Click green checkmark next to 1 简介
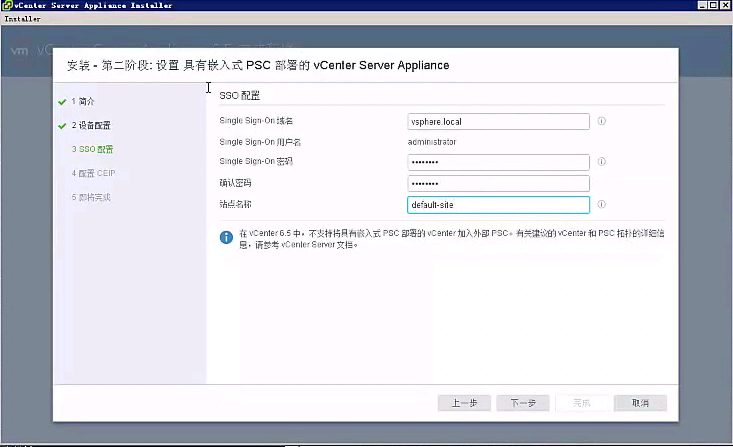Screen dimensions: 733x447 pyautogui.click(x=62, y=102)
